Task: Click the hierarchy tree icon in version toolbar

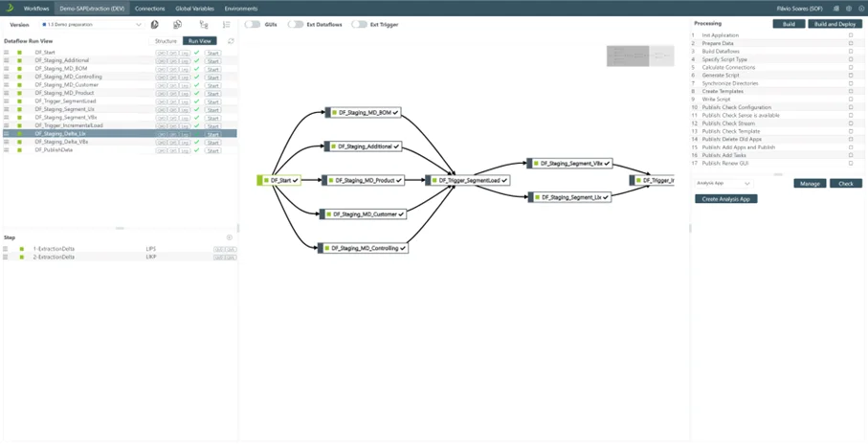Action: [x=203, y=25]
